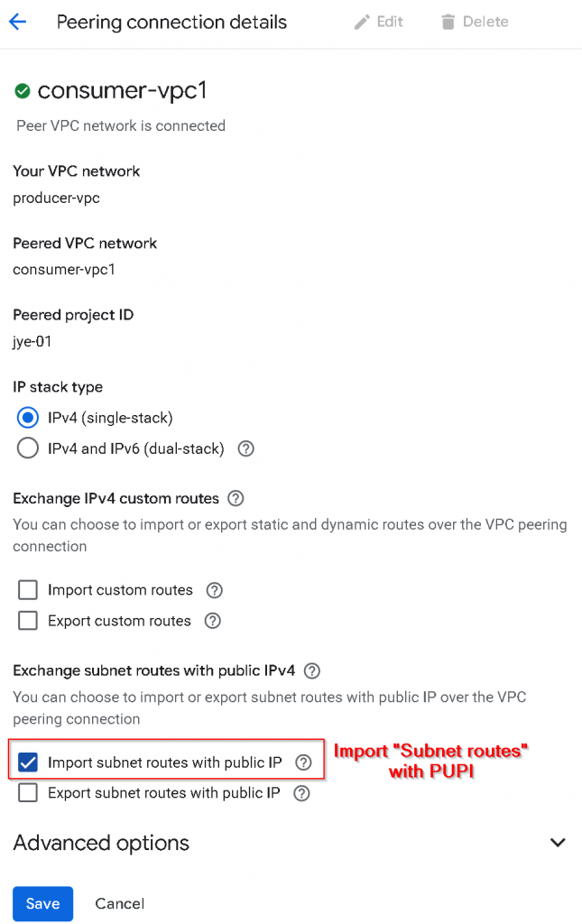Viewport: 582px width, 924px height.
Task: Select IPv4 and IPv6 dual-stack option
Action: 28,448
